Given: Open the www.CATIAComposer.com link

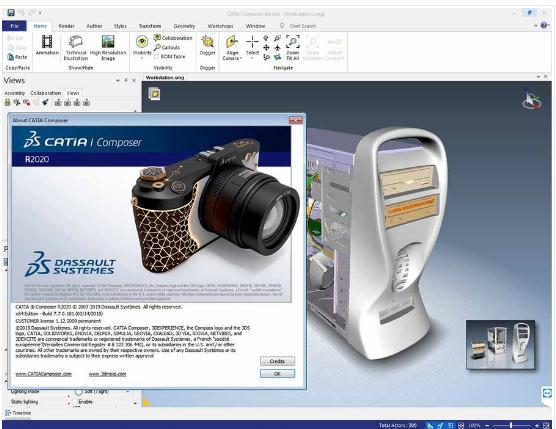Looking at the screenshot, I should pos(44,374).
